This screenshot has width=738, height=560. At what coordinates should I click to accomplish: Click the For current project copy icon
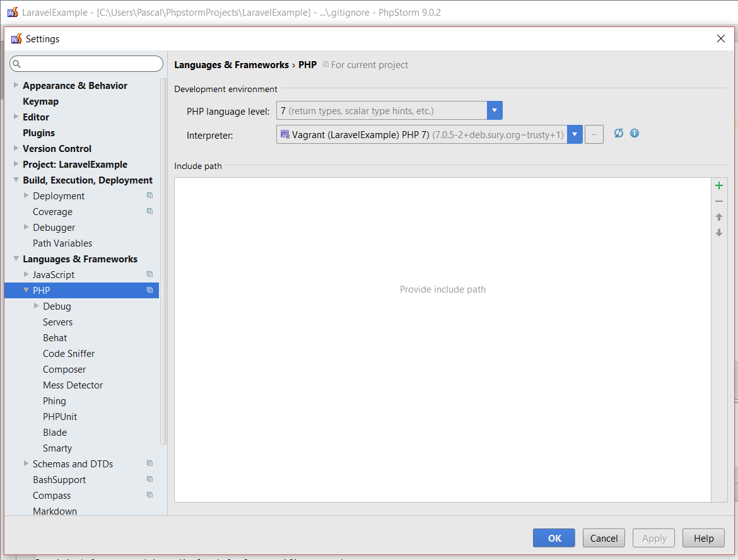tap(325, 64)
